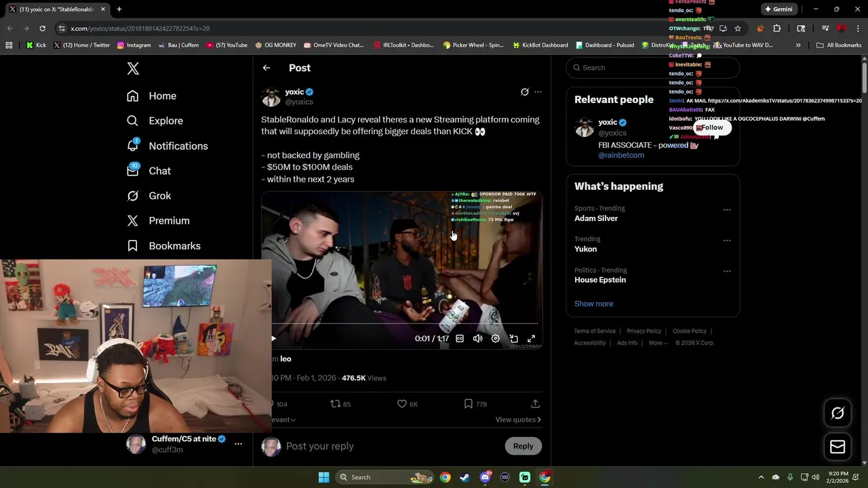This screenshot has width=868, height=488.
Task: Open the @rainbetcom link
Action: [621, 155]
